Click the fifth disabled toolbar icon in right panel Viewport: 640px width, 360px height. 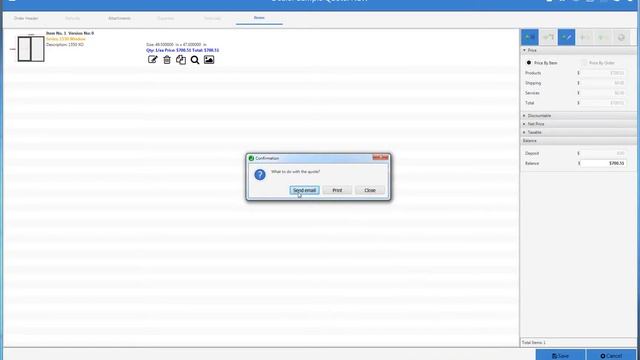click(603, 37)
